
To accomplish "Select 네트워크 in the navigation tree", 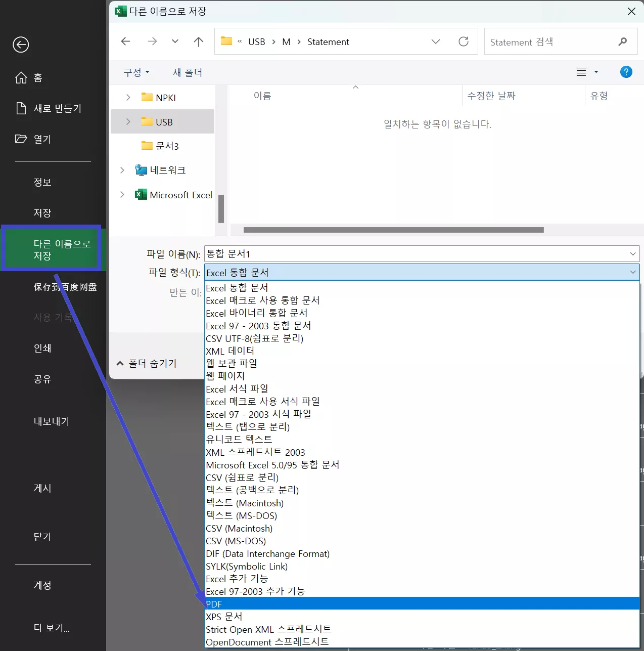I will coord(160,170).
